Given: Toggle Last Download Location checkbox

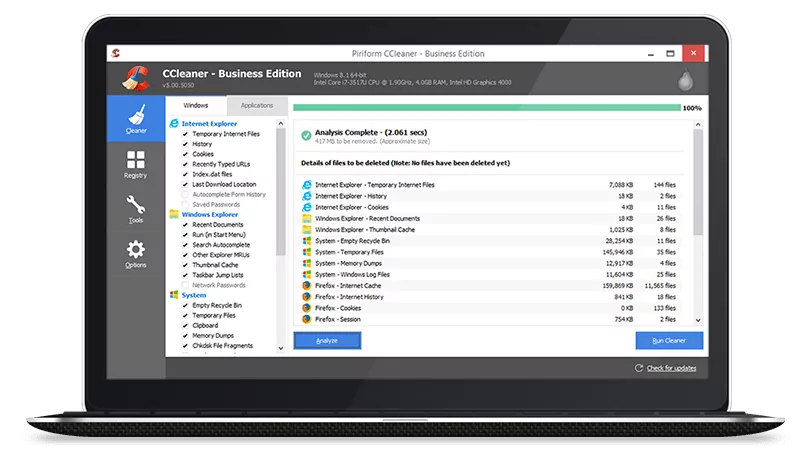Looking at the screenshot, I should [185, 184].
